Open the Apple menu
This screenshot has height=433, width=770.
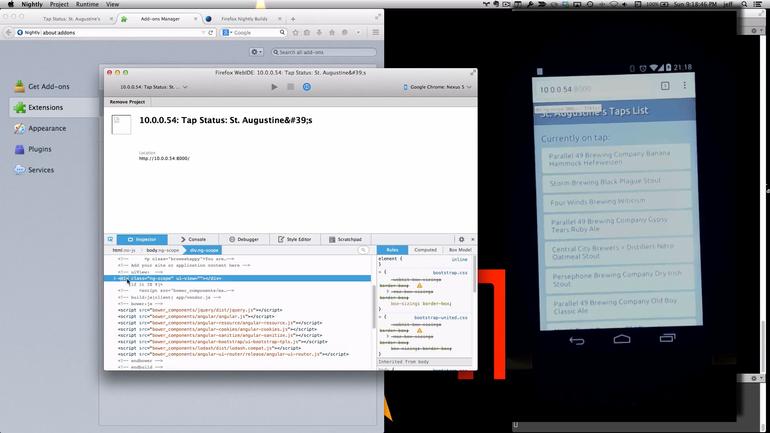pyautogui.click(x=10, y=4)
